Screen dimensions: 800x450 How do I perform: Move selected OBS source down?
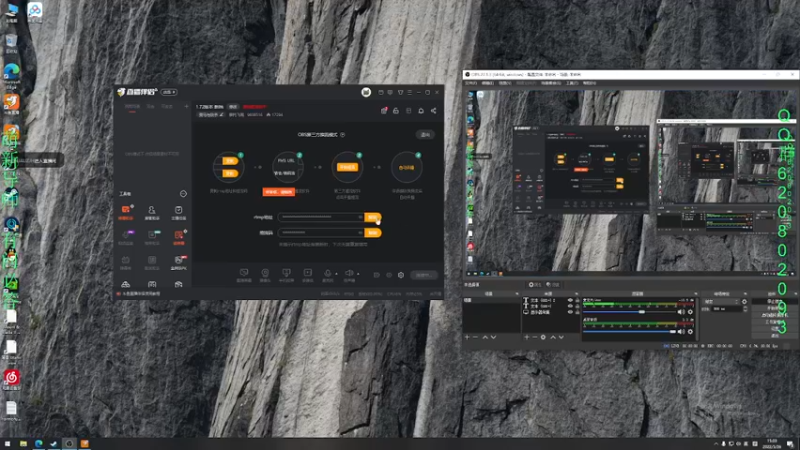click(x=561, y=337)
